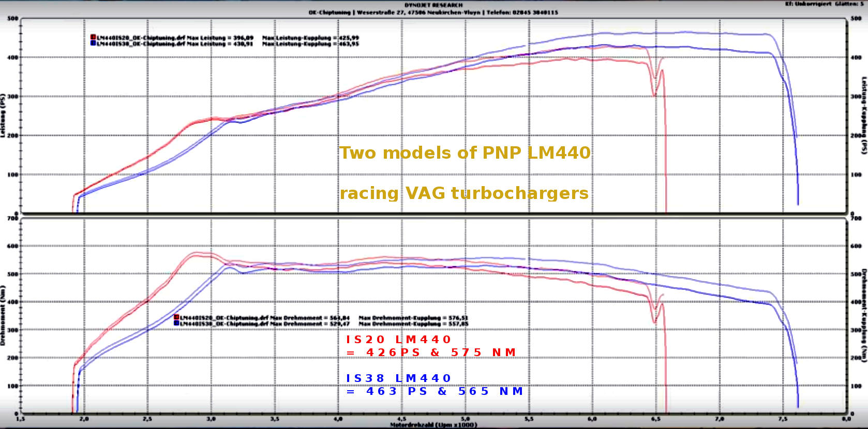Click the Leistung (PS) left axis label
The width and height of the screenshot is (868, 429).
[x=3, y=115]
